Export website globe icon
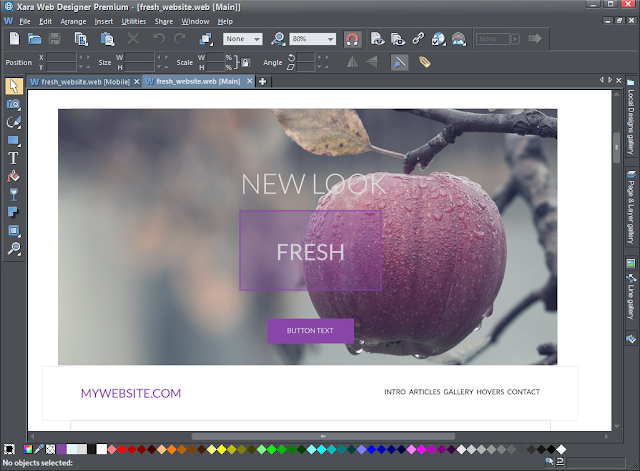The width and height of the screenshot is (640, 471). (x=438, y=39)
